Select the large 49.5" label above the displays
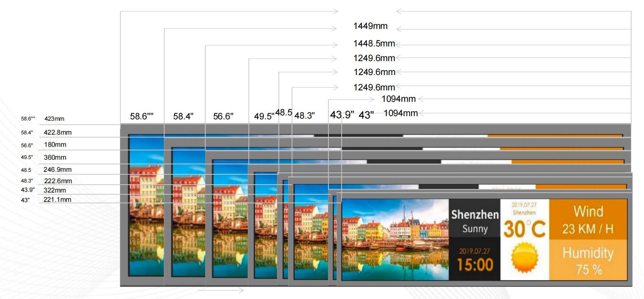The image size is (644, 299). [x=264, y=116]
